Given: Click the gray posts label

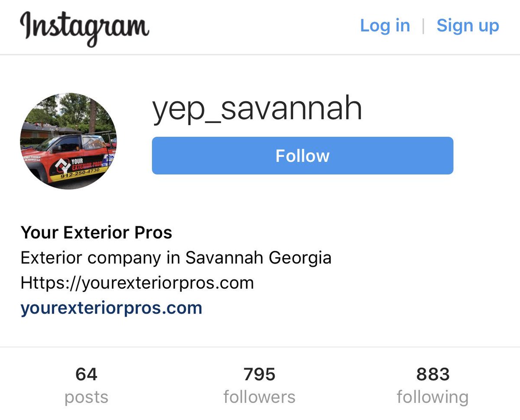Looking at the screenshot, I should click(86, 397).
